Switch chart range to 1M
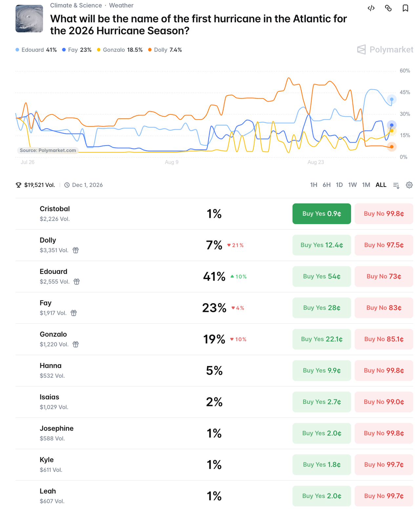Image resolution: width=420 pixels, height=509 pixels. pyautogui.click(x=366, y=185)
